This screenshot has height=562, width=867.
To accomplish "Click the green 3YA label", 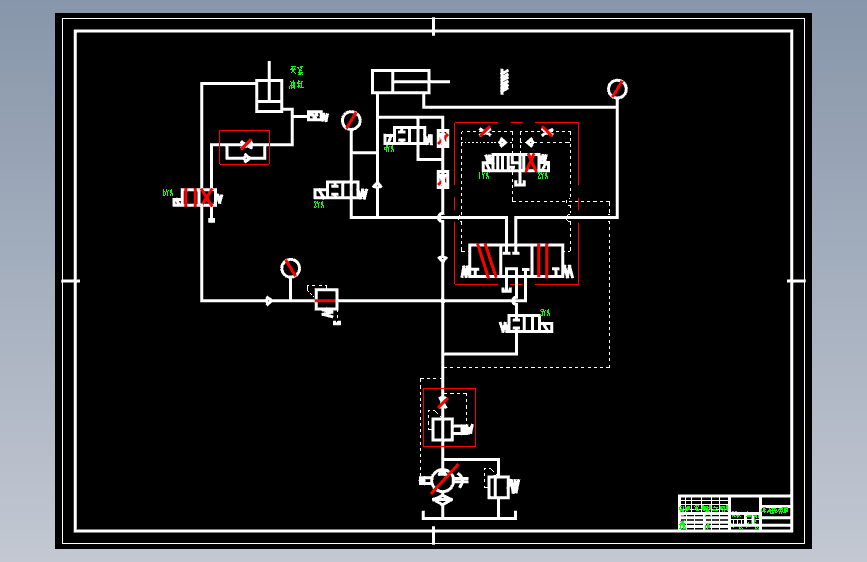I will tap(545, 313).
